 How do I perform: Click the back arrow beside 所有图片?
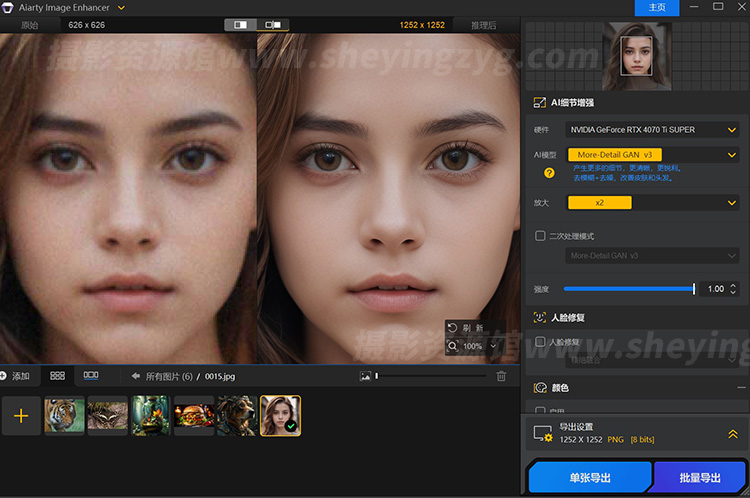pyautogui.click(x=136, y=376)
